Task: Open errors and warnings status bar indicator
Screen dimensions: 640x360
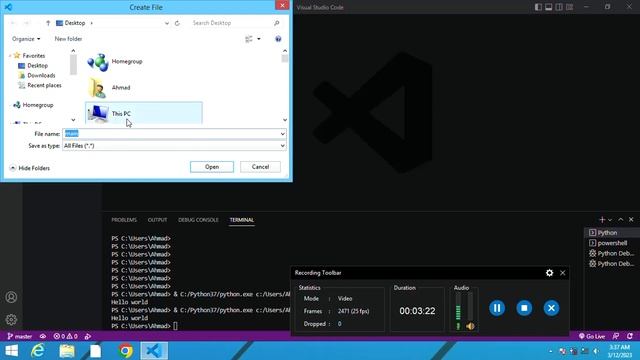Action: tap(65, 336)
